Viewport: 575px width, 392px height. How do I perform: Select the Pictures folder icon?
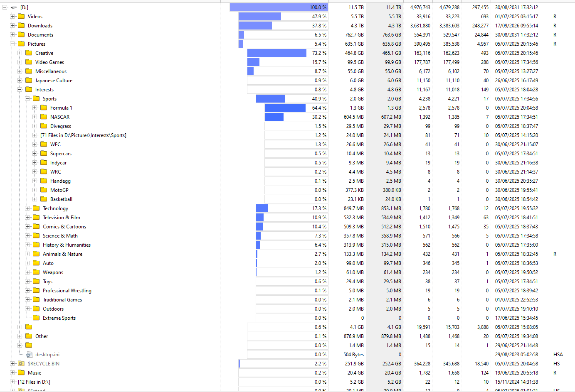[x=21, y=44]
